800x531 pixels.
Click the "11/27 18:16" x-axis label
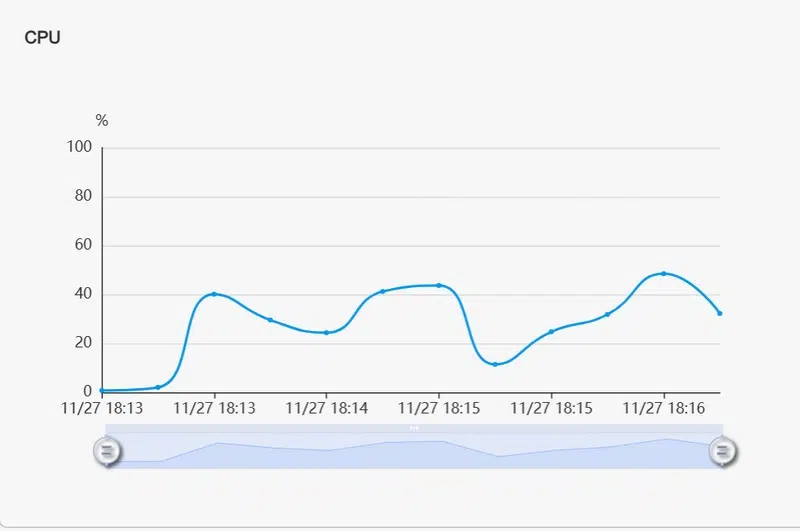tap(663, 408)
